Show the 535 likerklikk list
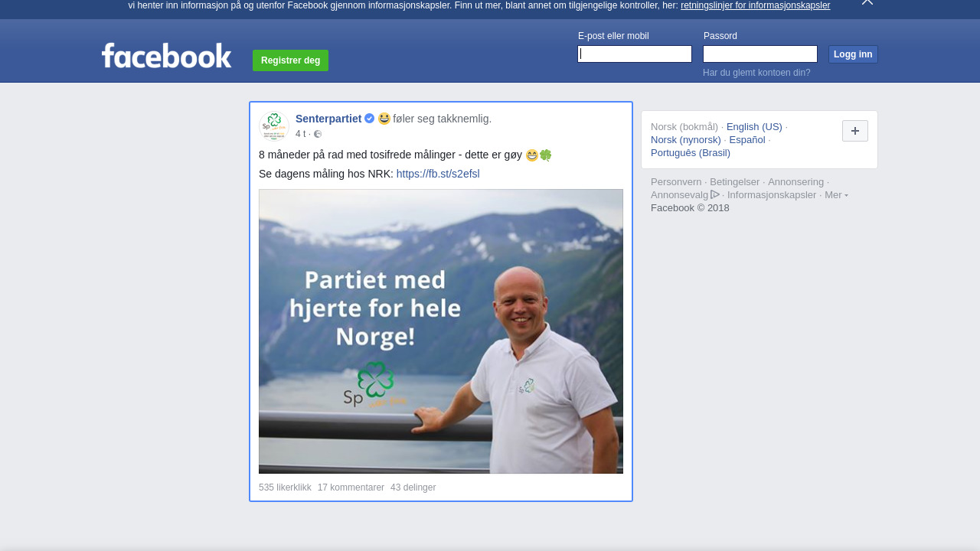 (x=285, y=487)
